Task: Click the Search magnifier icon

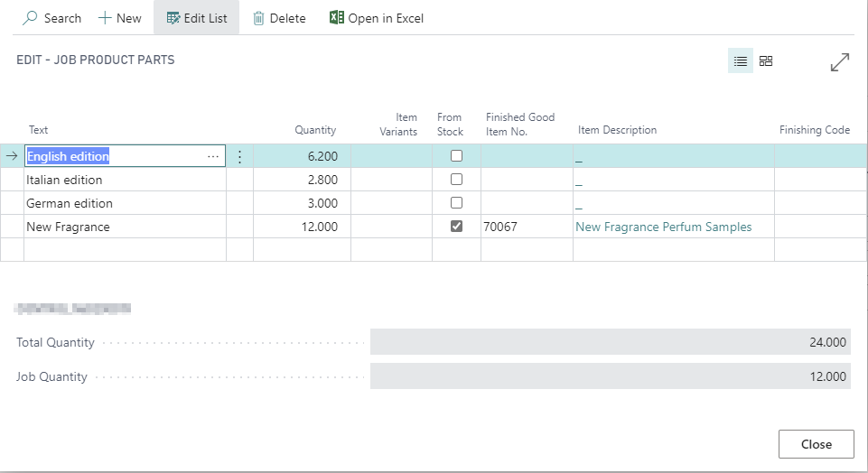Action: click(30, 18)
